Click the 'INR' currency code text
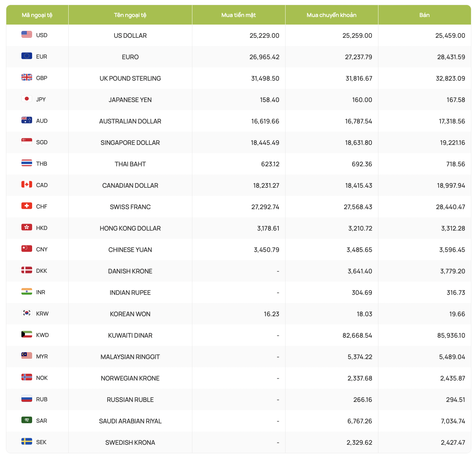The image size is (476, 458). pyautogui.click(x=41, y=292)
